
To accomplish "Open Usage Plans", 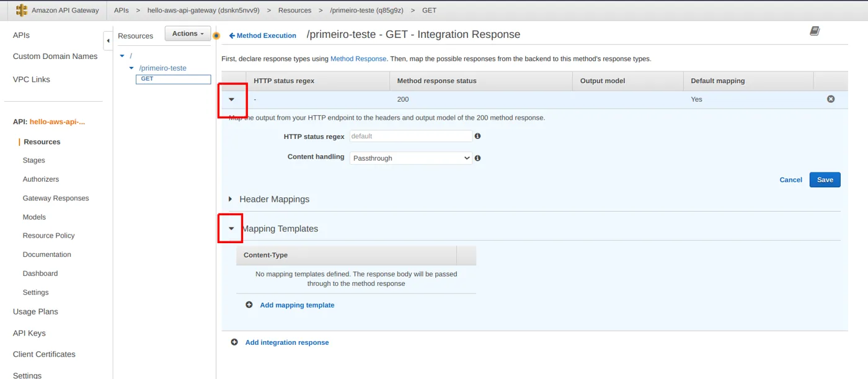I will 35,312.
